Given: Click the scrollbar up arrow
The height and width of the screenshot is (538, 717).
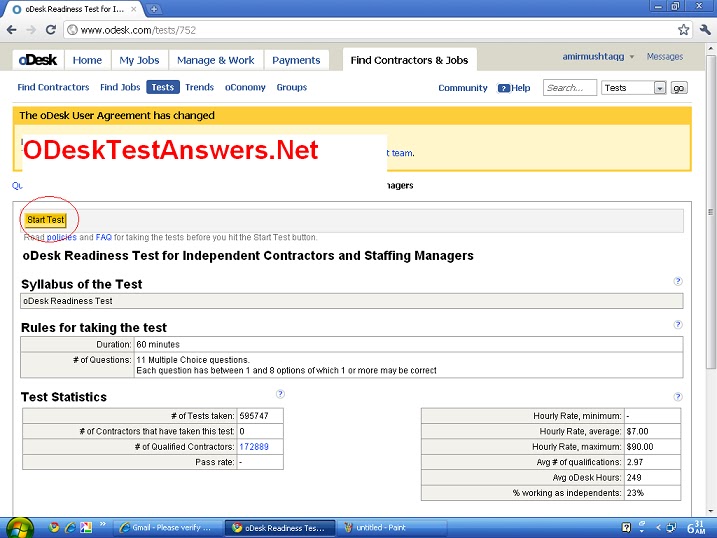Looking at the screenshot, I should tap(710, 48).
